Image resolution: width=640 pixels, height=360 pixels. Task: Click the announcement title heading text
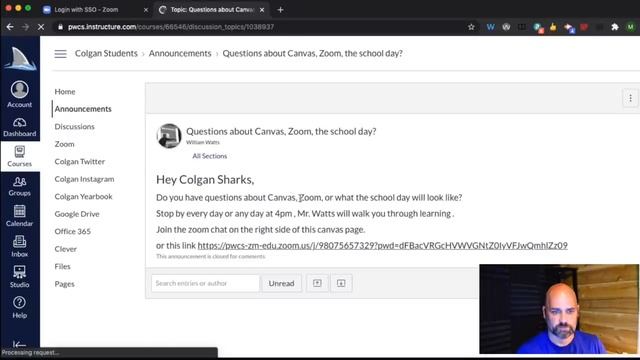pyautogui.click(x=281, y=131)
